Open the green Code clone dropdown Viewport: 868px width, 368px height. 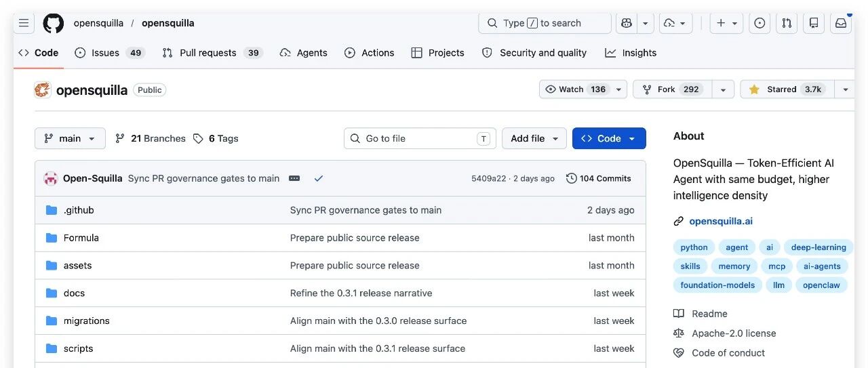(x=609, y=138)
